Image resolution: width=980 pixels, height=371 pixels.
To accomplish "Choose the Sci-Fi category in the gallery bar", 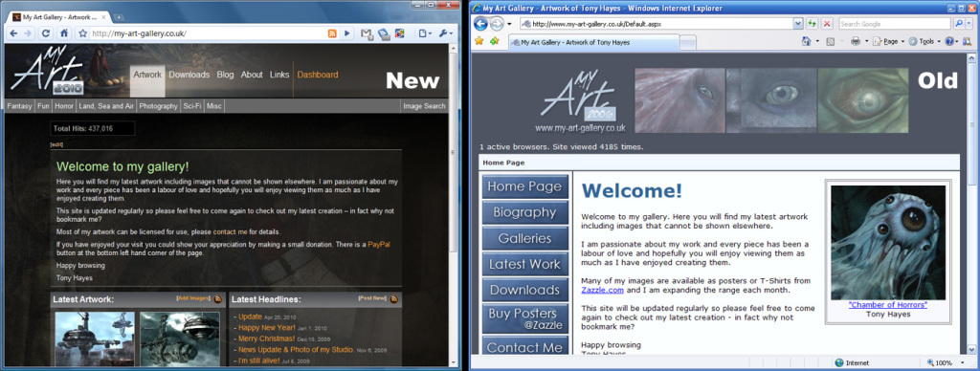I will [x=192, y=106].
